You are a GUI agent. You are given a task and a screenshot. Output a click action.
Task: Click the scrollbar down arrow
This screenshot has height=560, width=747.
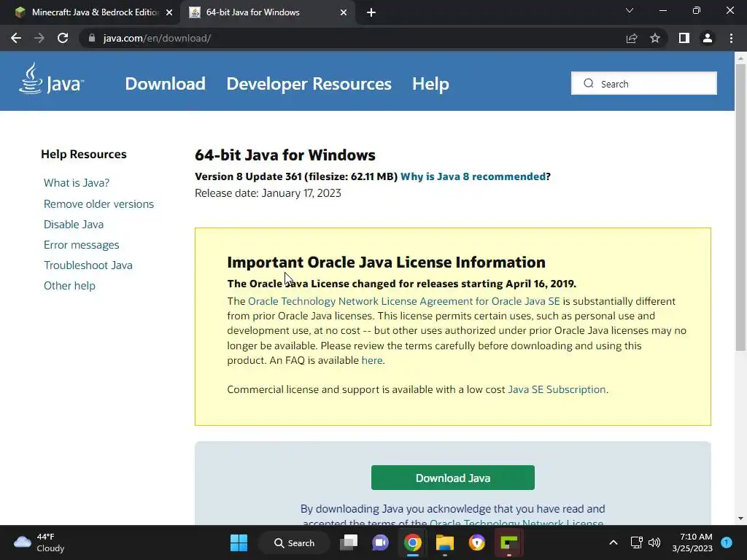pyautogui.click(x=740, y=518)
